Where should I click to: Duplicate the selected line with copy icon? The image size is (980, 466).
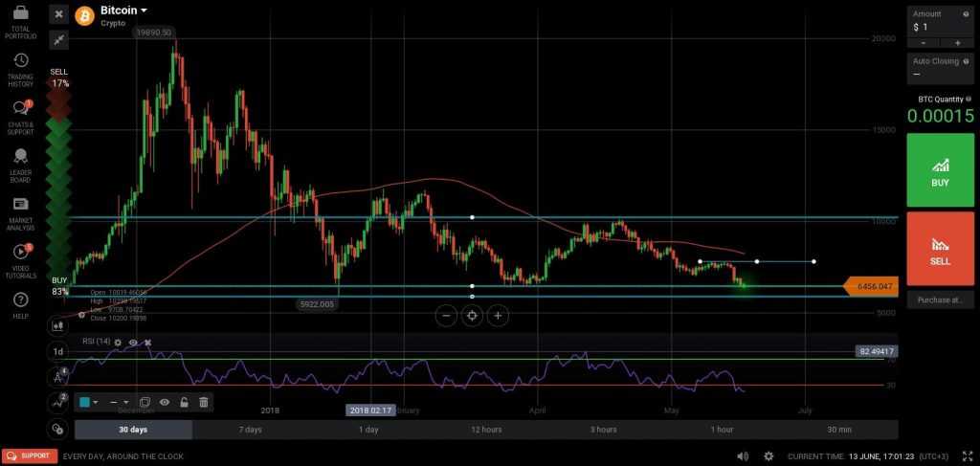[x=145, y=402]
